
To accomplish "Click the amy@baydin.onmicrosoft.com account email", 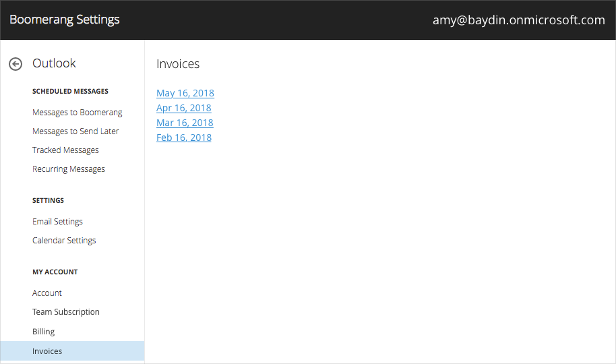I will click(x=518, y=20).
